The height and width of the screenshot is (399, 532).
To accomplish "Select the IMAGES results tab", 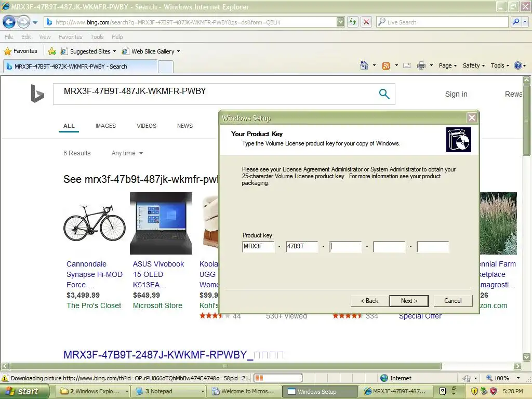I will [105, 126].
